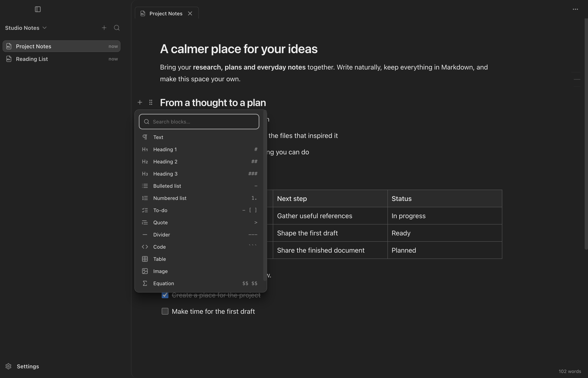Image resolution: width=588 pixels, height=378 pixels.
Task: Insert a Text block
Action: (199, 137)
